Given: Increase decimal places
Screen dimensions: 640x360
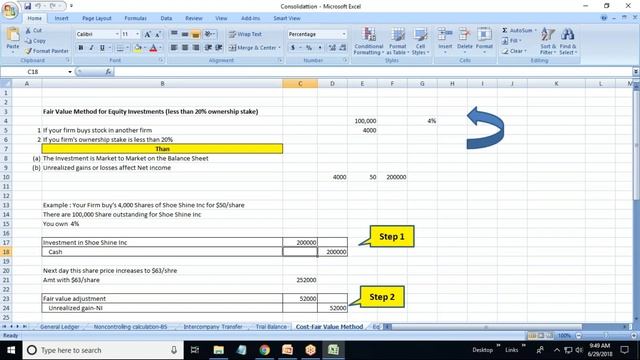Looking at the screenshot, I should 332,48.
